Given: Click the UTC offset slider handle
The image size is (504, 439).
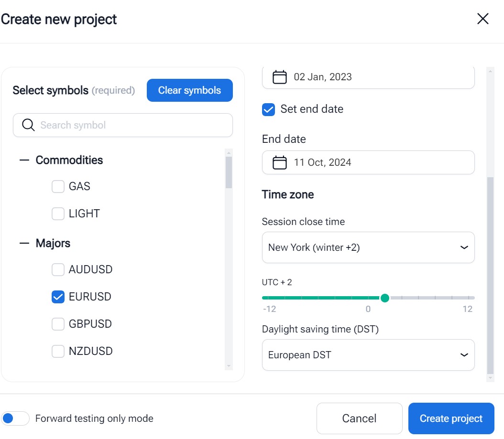Looking at the screenshot, I should click(385, 298).
